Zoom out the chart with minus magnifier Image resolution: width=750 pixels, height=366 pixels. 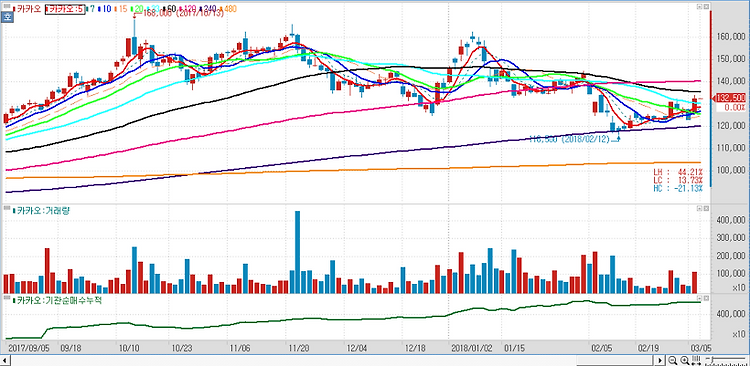(x=673, y=360)
